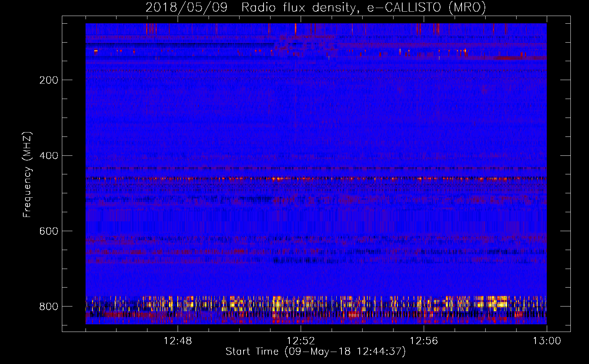
Task: Click the plot title "2018/05/09 Radio flux density, e-CALLISTO (MRO)"
Action: pyautogui.click(x=316, y=8)
